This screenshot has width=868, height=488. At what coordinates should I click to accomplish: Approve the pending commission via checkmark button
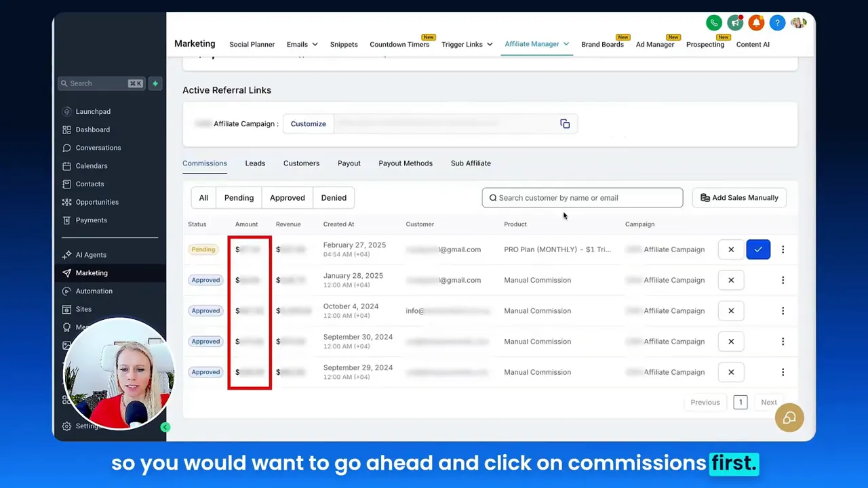click(758, 249)
